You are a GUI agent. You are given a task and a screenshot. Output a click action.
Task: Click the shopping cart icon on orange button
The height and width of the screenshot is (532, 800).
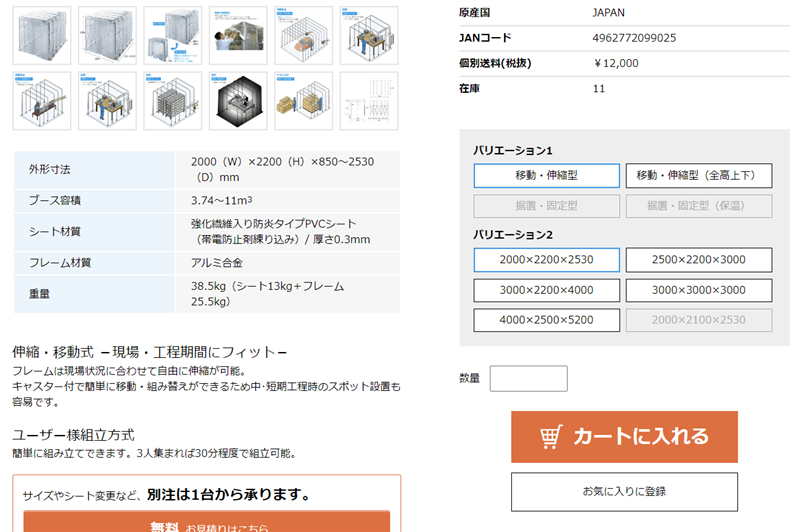point(550,437)
